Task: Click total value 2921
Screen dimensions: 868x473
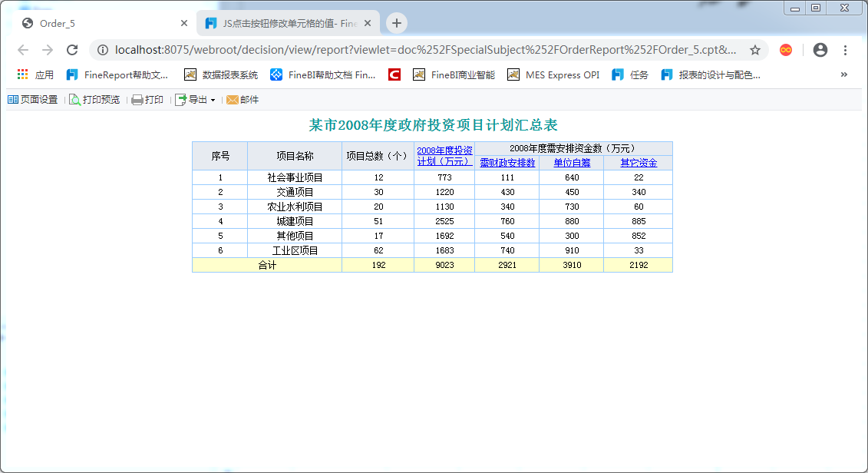Action: [x=507, y=266]
